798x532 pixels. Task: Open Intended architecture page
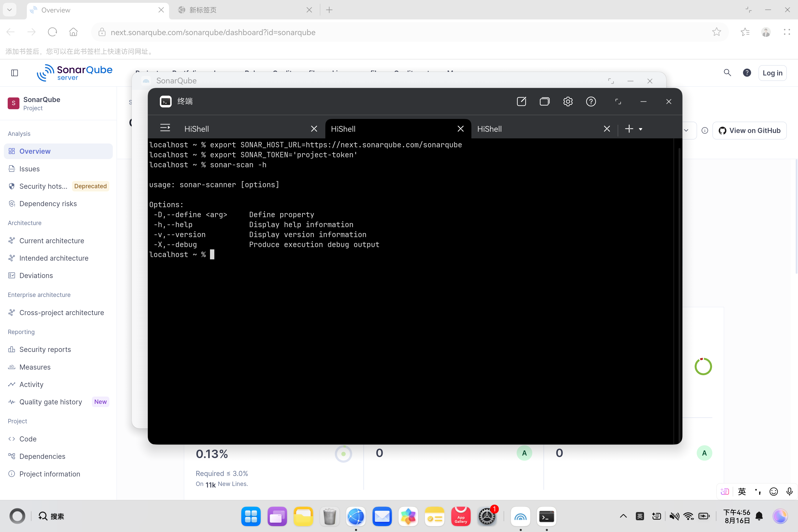(x=58, y=258)
